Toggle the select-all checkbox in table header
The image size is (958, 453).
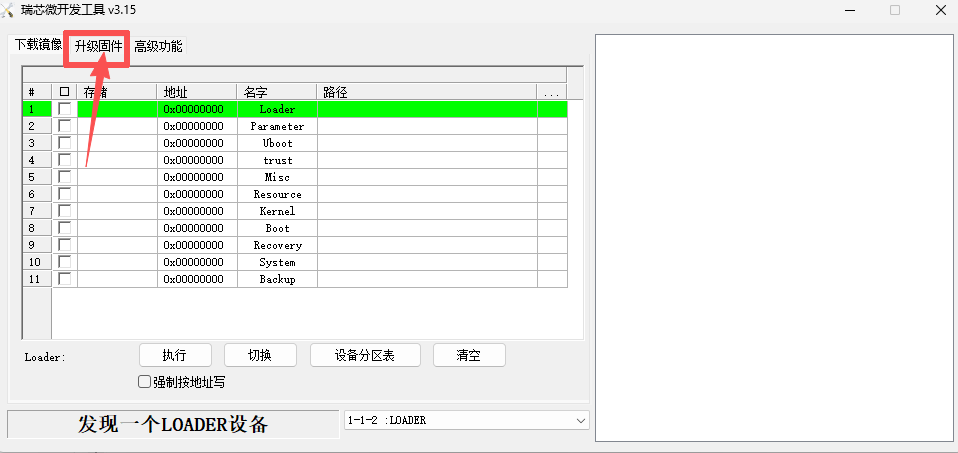point(65,92)
